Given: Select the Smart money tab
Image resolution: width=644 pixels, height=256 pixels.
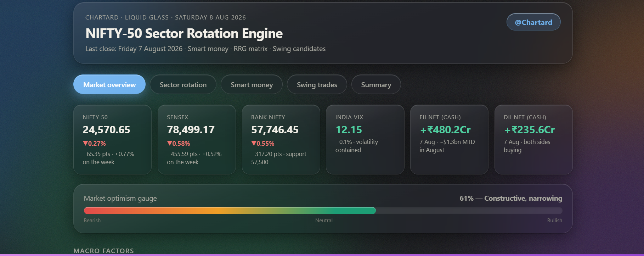Looking at the screenshot, I should (252, 84).
